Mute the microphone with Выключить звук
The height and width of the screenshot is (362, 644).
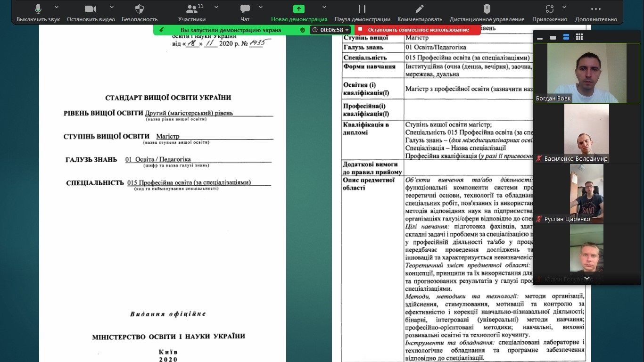(x=38, y=12)
